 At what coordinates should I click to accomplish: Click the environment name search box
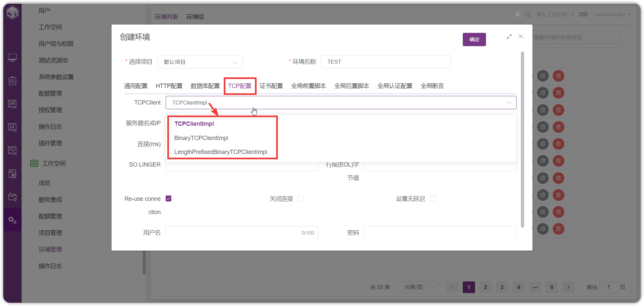(576, 37)
